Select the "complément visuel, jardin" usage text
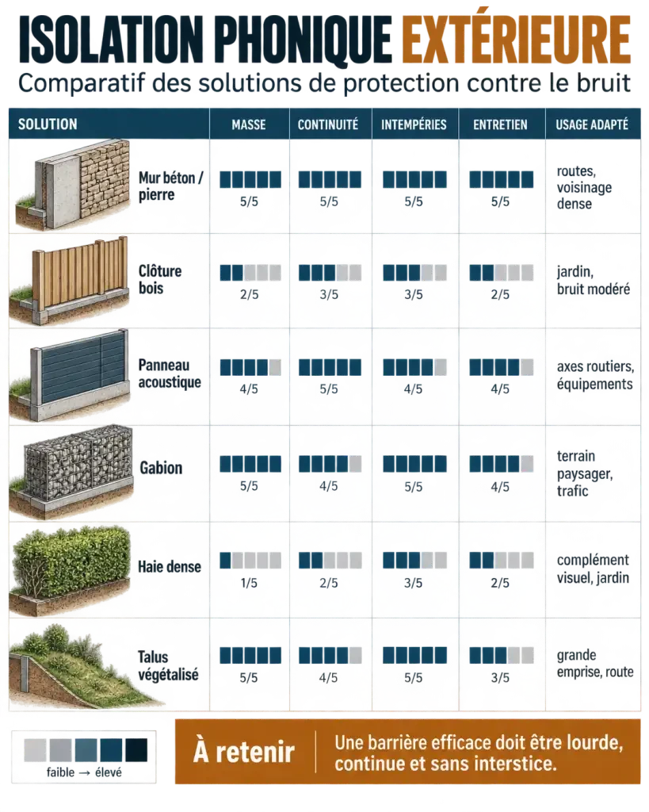Screen dimensions: 649x812 (593, 569)
